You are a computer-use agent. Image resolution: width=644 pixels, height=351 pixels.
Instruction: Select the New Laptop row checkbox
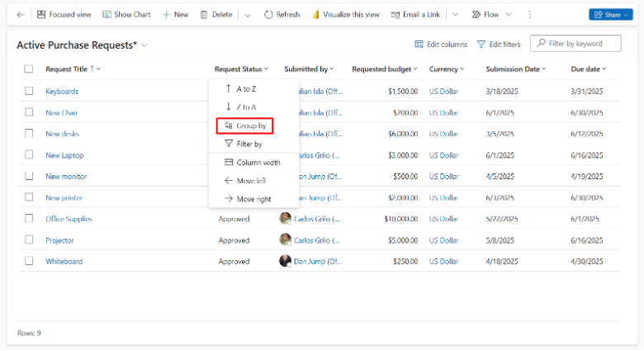(29, 155)
